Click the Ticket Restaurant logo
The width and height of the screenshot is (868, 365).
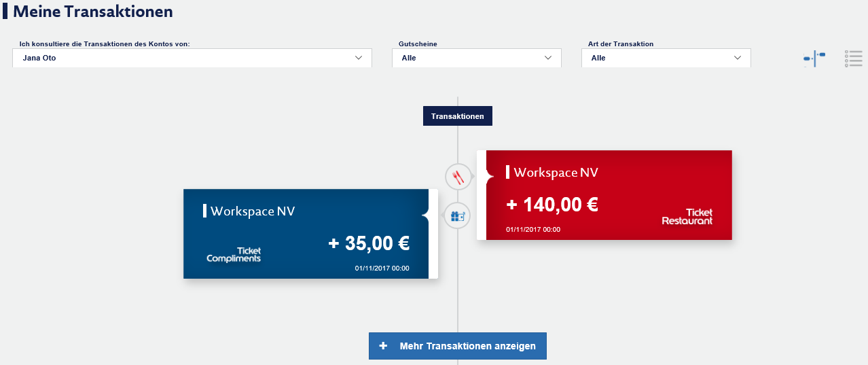click(x=687, y=217)
